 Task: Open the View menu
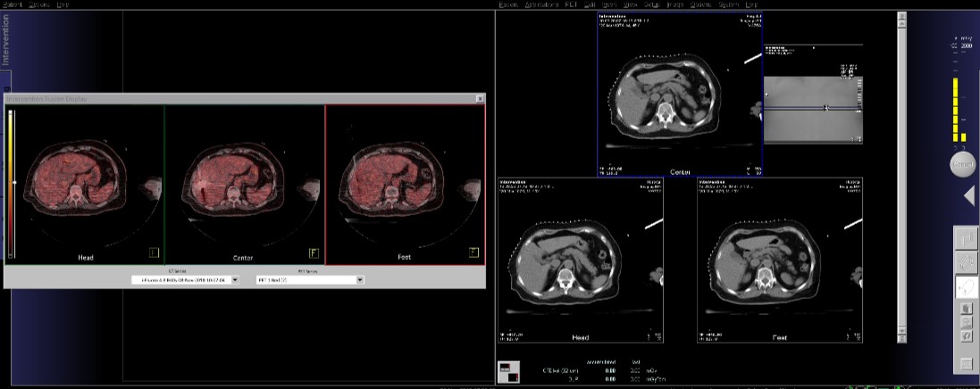coord(631,4)
